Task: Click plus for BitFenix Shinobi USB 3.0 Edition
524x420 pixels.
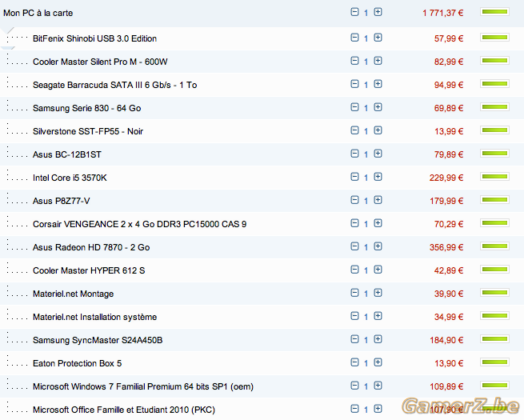Action: [x=378, y=38]
